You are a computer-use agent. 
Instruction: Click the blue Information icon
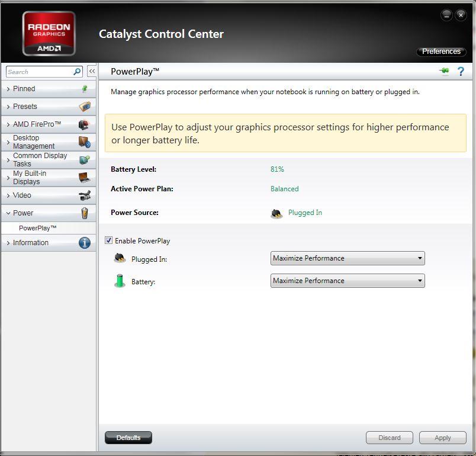point(85,243)
